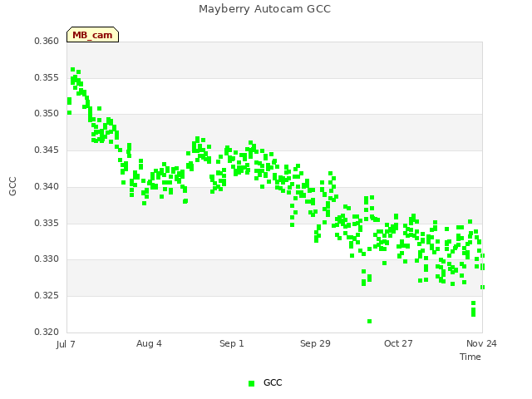Click the Jul 7 x-axis label
Screen dimensions: 532x399
pyautogui.click(x=66, y=344)
